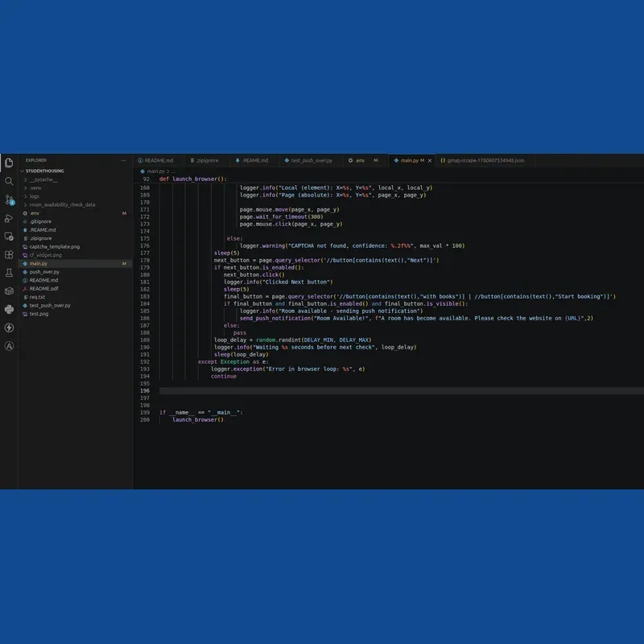Screen dimensions: 644x644
Task: Open .REAME.md in the file tree
Action: pyautogui.click(x=75, y=230)
